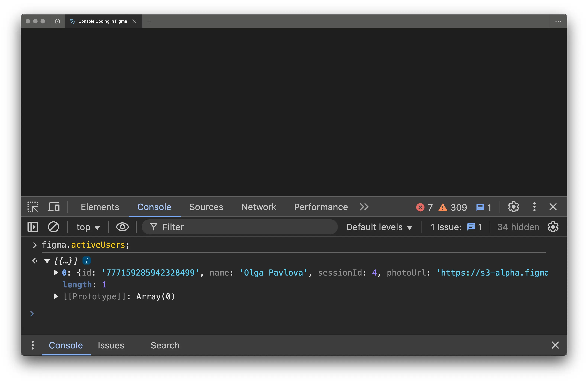Viewport: 588px width, 383px height.
Task: Open the Network tab
Action: click(x=259, y=207)
